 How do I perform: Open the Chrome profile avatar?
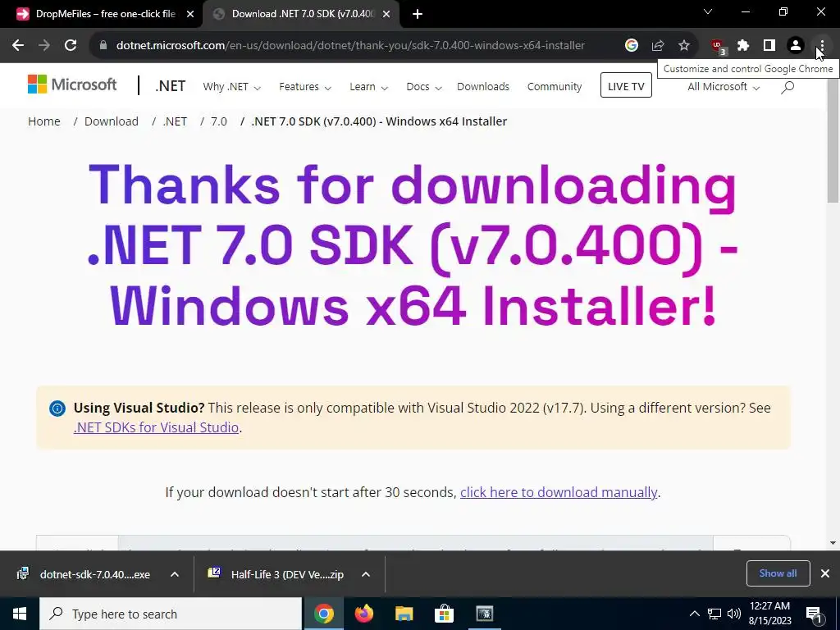click(x=796, y=46)
